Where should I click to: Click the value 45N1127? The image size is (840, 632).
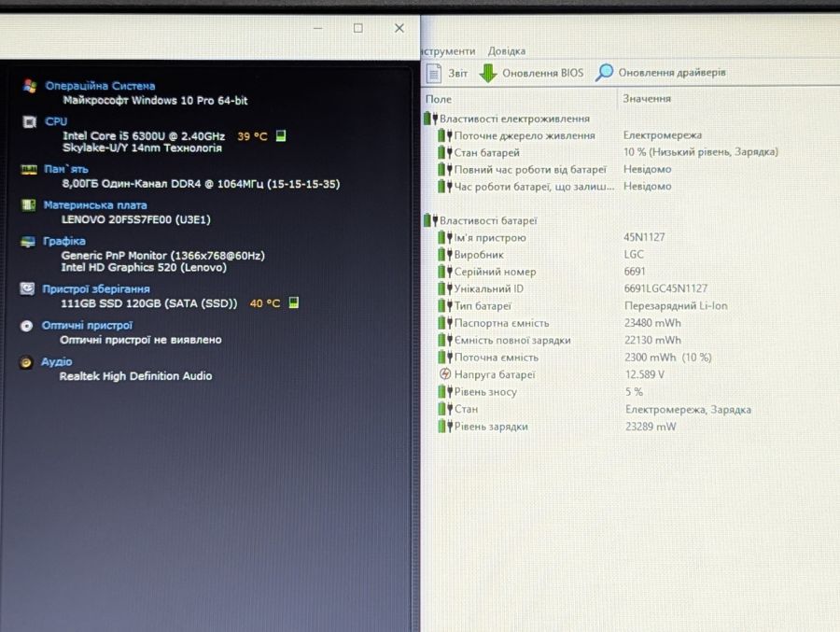(x=644, y=237)
